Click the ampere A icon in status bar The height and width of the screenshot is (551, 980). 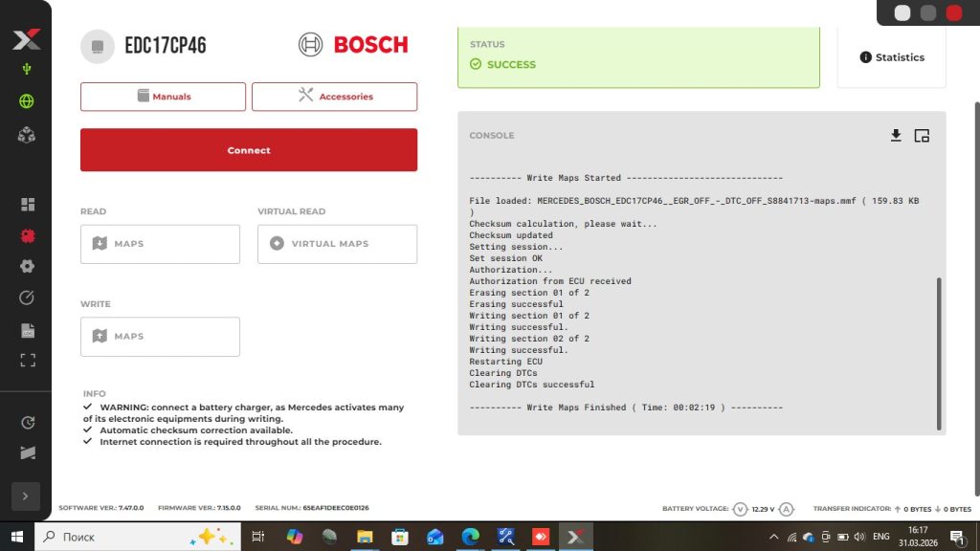pyautogui.click(x=787, y=509)
